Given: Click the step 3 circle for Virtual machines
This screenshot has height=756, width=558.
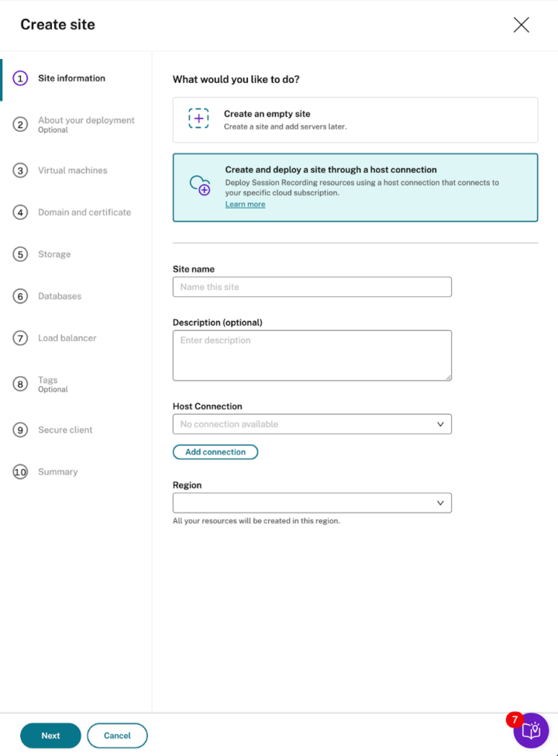Looking at the screenshot, I should (21, 171).
